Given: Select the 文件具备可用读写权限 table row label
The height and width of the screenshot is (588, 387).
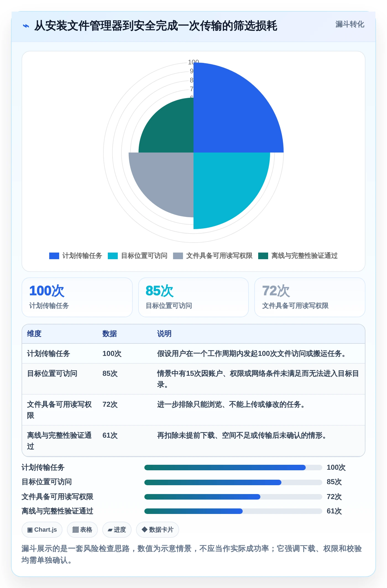Looking at the screenshot, I should (x=59, y=410).
